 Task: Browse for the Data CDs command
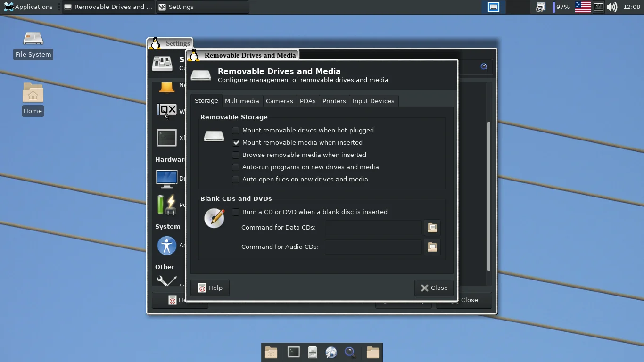[432, 228]
